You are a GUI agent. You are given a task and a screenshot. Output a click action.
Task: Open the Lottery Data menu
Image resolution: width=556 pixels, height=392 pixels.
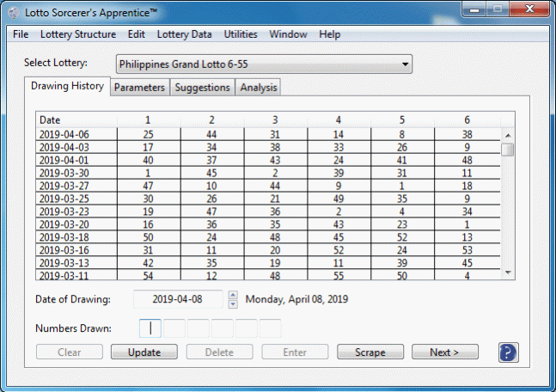click(185, 34)
